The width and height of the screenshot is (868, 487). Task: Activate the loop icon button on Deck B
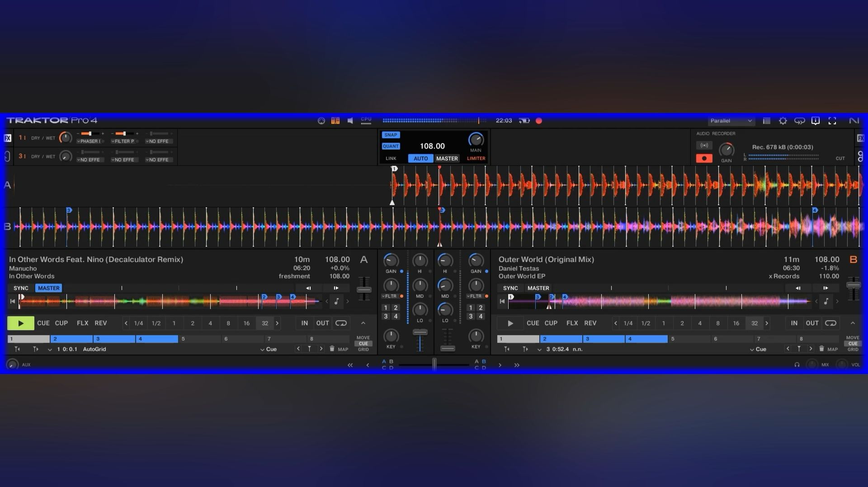point(831,323)
